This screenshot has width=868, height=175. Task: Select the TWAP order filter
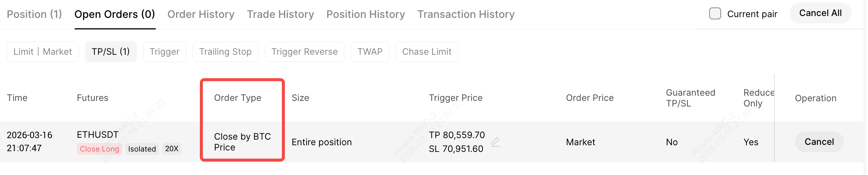coord(369,52)
